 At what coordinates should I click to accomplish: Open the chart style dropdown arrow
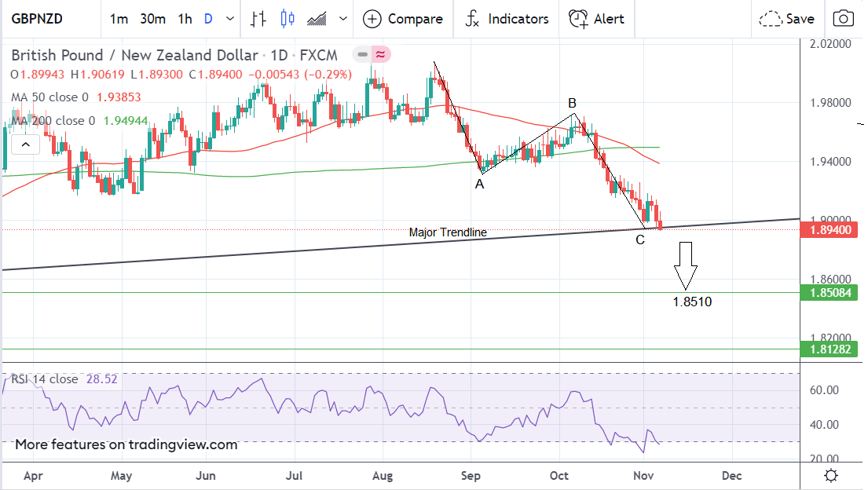pyautogui.click(x=343, y=19)
